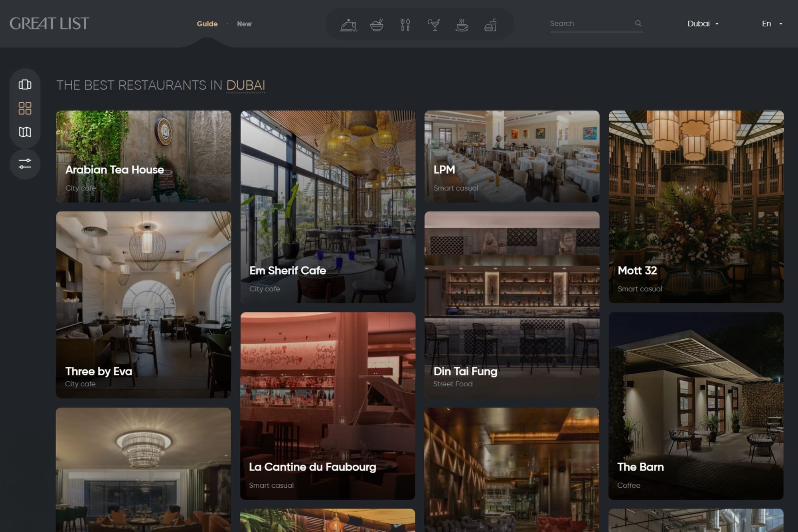Select the fine dining cloche category icon
The height and width of the screenshot is (532, 798).
(x=348, y=25)
